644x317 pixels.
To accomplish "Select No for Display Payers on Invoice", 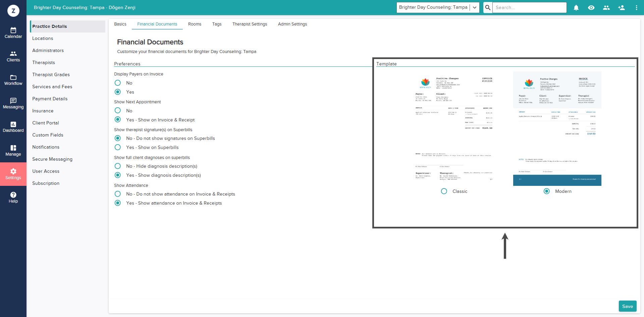I will coord(118,83).
